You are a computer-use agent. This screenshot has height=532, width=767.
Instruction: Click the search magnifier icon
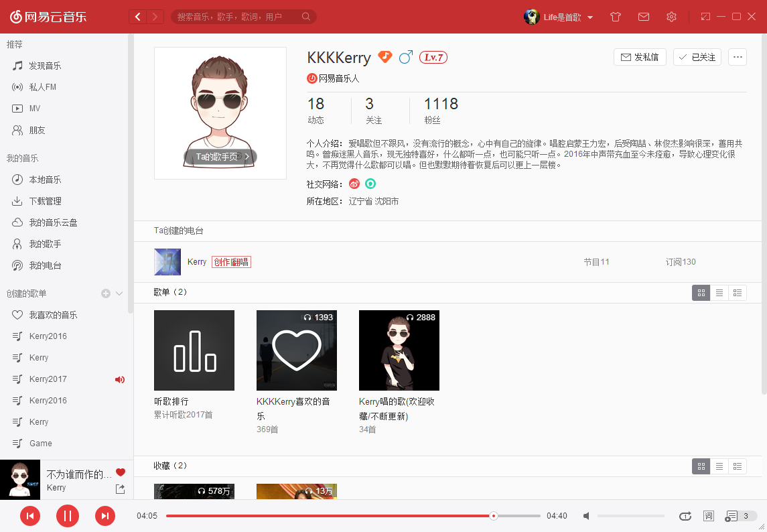[306, 17]
